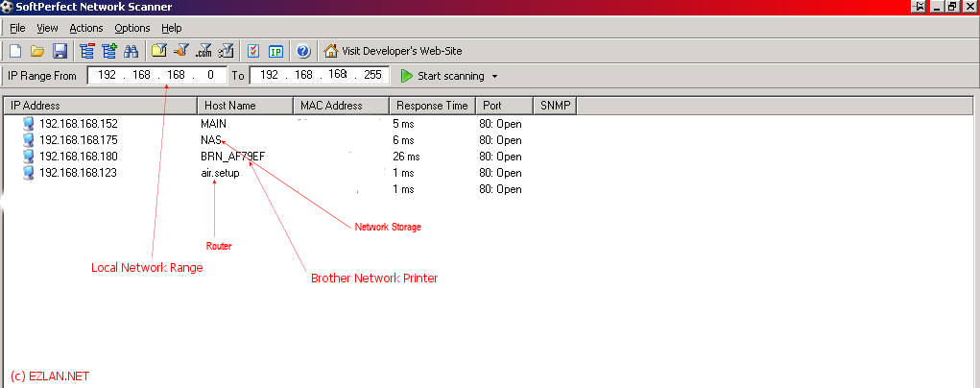Image resolution: width=980 pixels, height=388 pixels.
Task: Click the IP Range To address field
Action: (320, 75)
